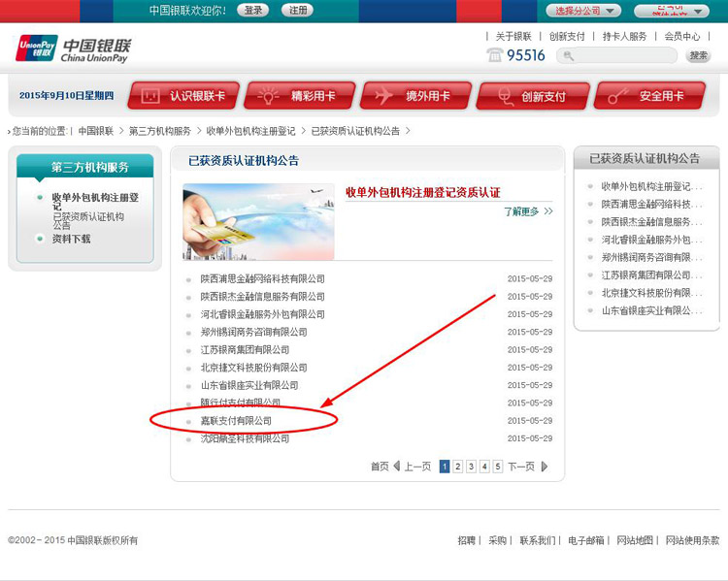This screenshot has height=581, width=728.
Task: Select page 1 in pagination
Action: [445, 467]
